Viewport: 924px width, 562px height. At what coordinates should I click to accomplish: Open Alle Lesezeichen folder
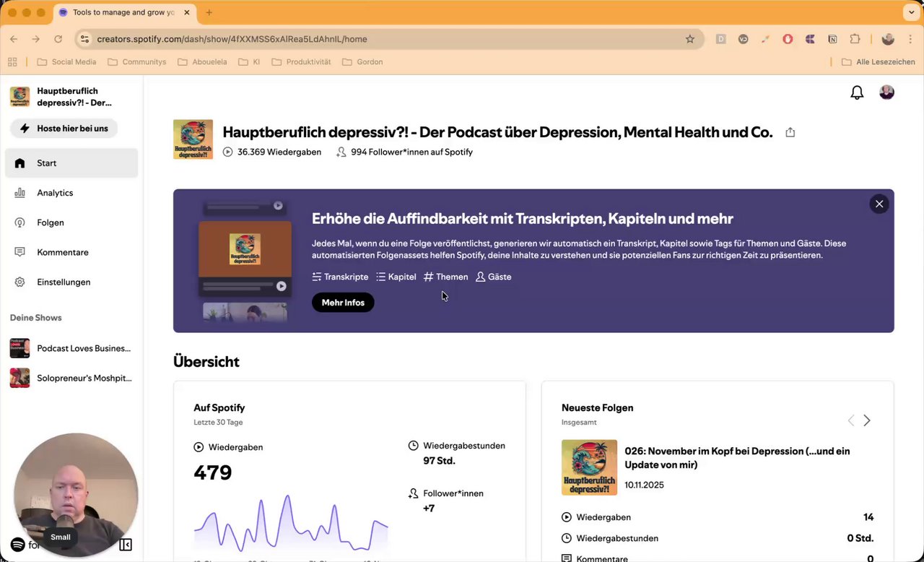coord(878,62)
